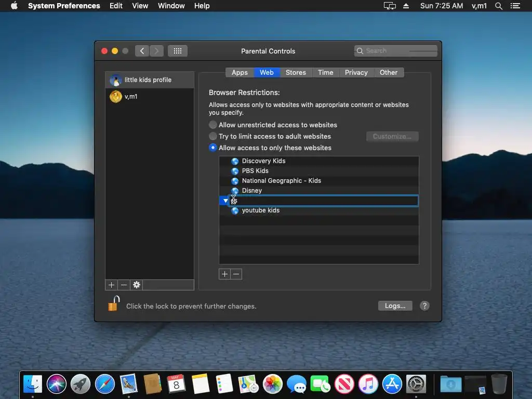Open Photos flower icon in dock
This screenshot has height=399, width=532.
[272, 384]
